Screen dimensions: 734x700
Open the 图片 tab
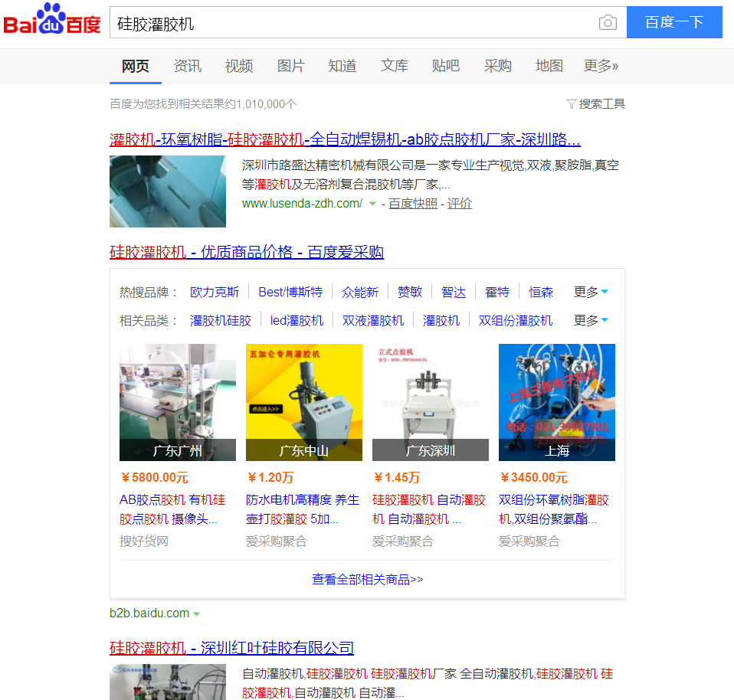pos(290,66)
